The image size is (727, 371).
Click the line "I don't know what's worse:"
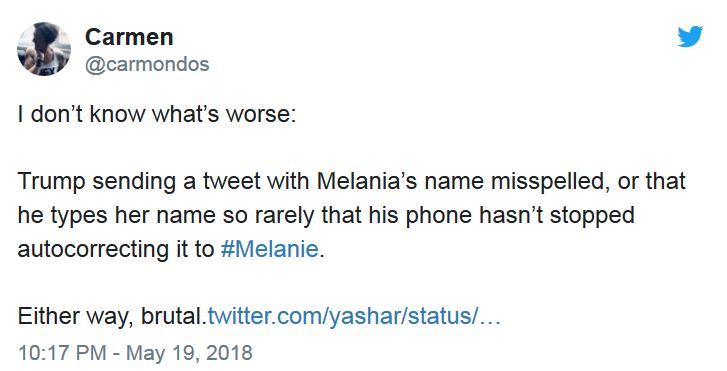pyautogui.click(x=157, y=114)
